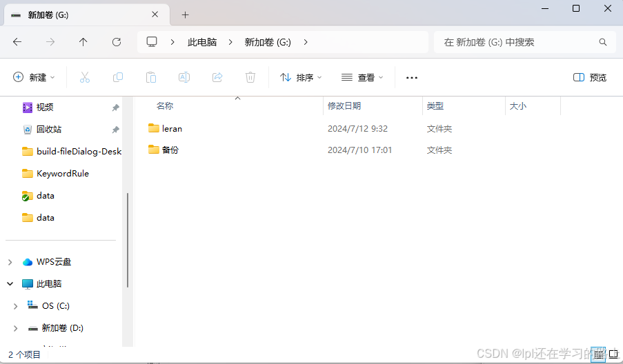The width and height of the screenshot is (623, 364).
Task: Click the 备份 folder icon
Action: click(153, 149)
